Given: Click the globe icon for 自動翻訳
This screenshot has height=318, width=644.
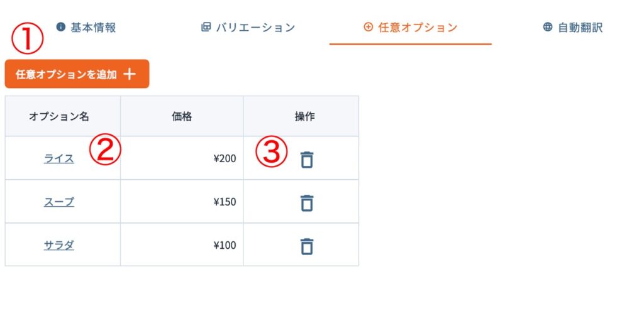Looking at the screenshot, I should coord(548,27).
